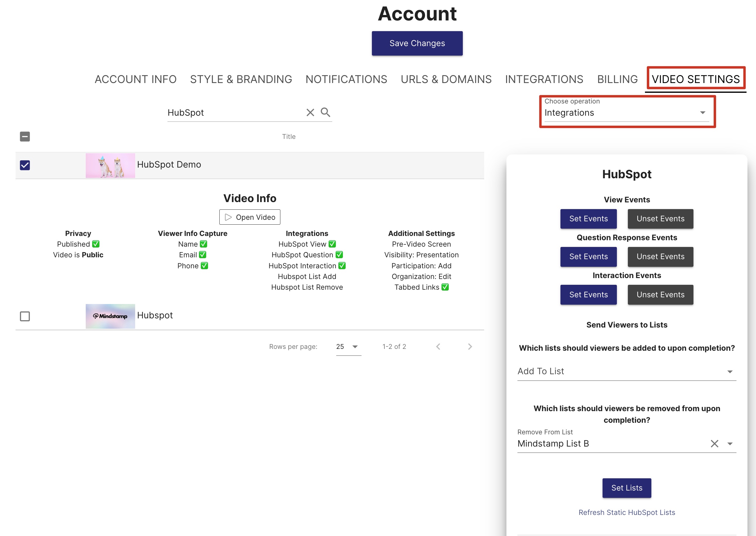This screenshot has width=756, height=536.
Task: Check the Hubspot video row checkbox
Action: [x=25, y=316]
